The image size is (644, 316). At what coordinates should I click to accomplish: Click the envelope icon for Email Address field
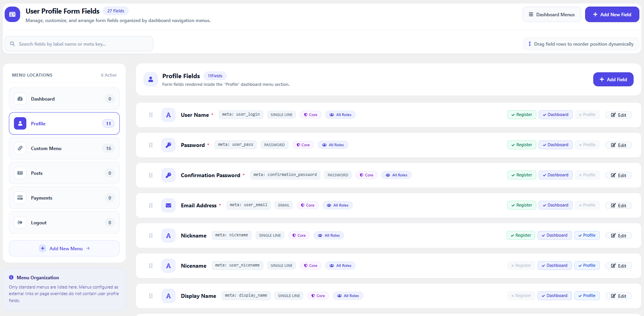tap(168, 205)
